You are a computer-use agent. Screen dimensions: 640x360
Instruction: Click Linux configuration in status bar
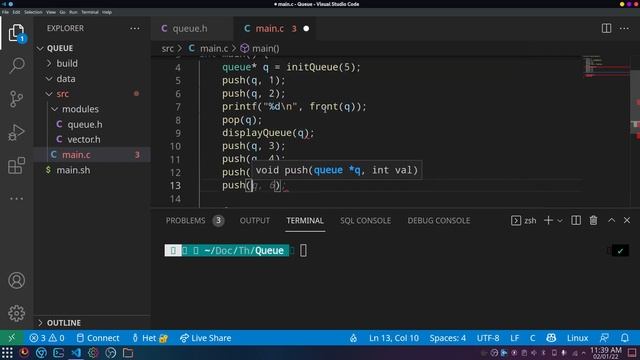point(578,338)
